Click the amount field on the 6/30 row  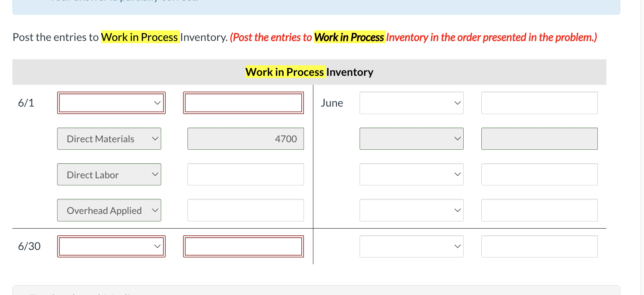coord(243,246)
